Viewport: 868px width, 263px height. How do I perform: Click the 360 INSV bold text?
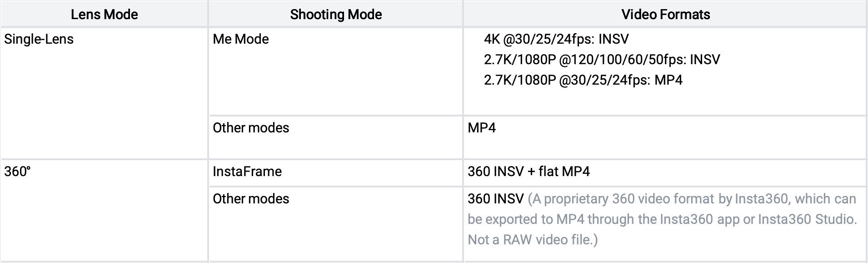point(495,199)
